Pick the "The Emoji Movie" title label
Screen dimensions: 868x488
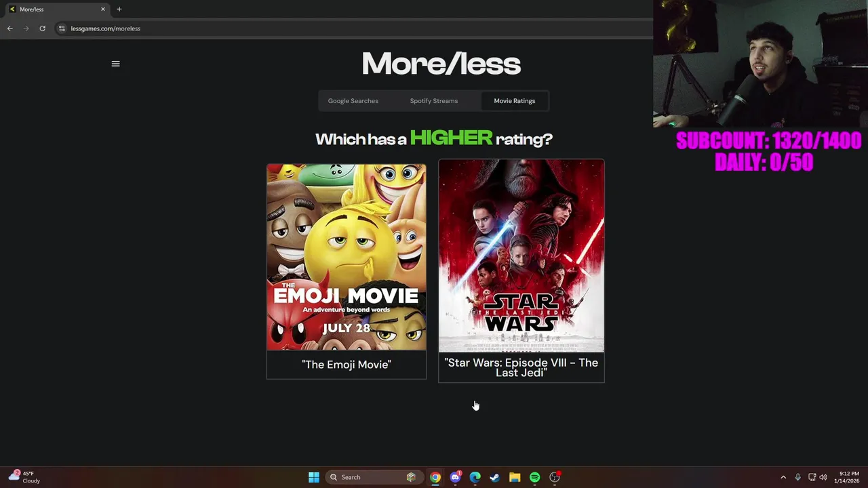tap(347, 365)
